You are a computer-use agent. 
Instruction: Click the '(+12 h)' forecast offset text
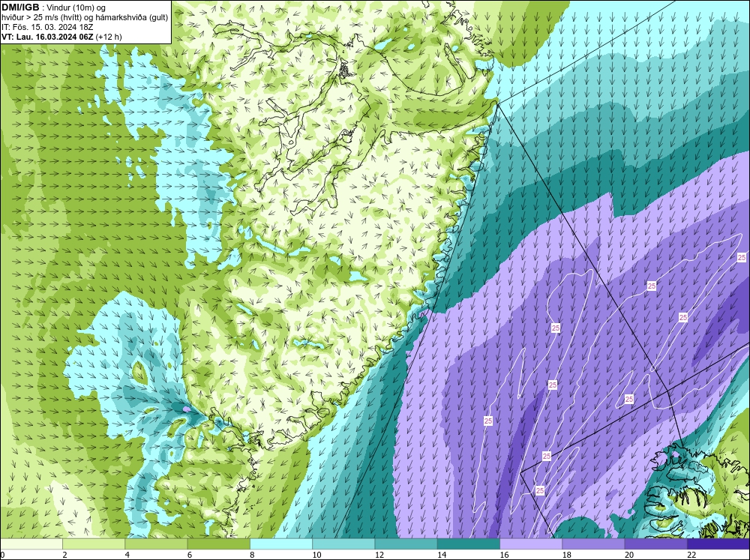click(x=109, y=37)
